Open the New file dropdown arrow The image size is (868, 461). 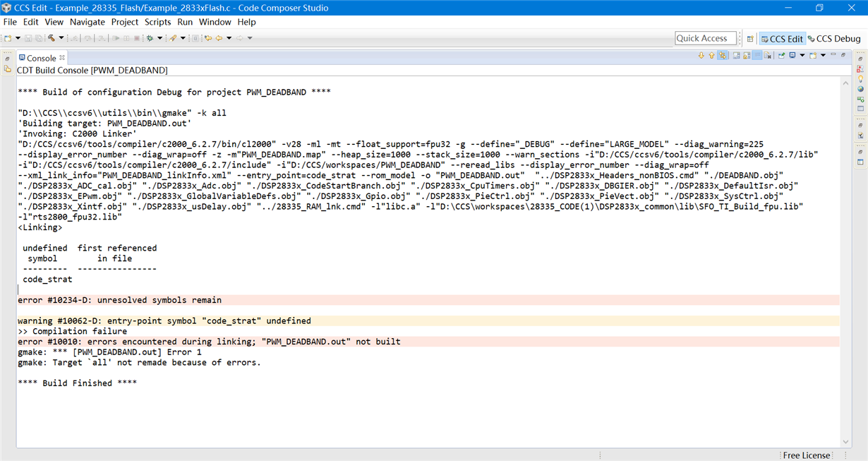[18, 38]
